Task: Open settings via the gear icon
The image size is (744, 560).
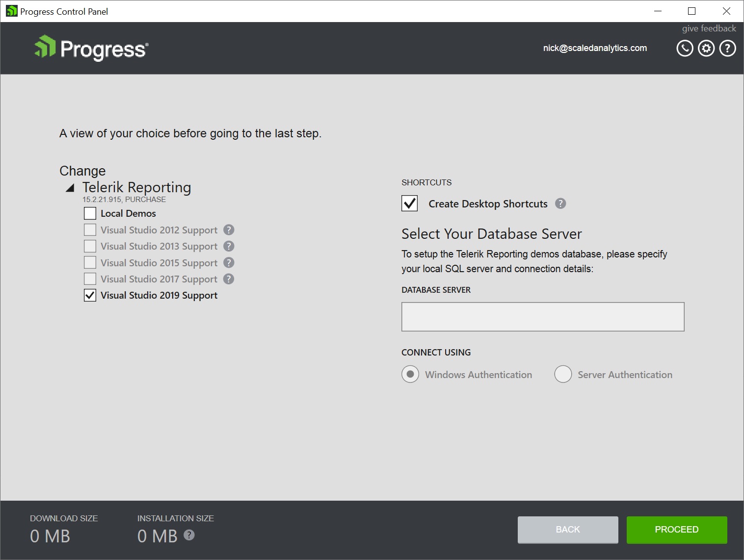Action: tap(706, 48)
